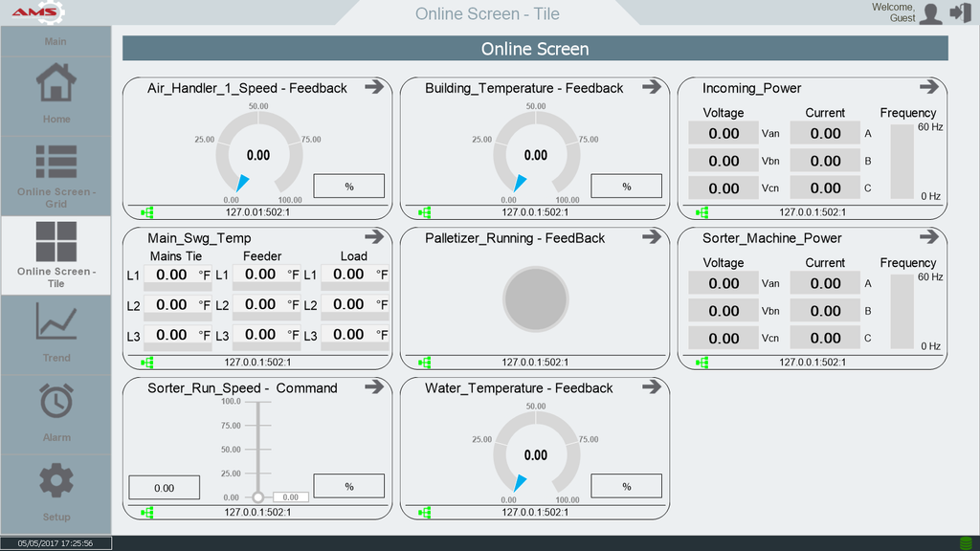The height and width of the screenshot is (551, 980).
Task: Open Online Screen - Grid view
Action: coord(56,163)
